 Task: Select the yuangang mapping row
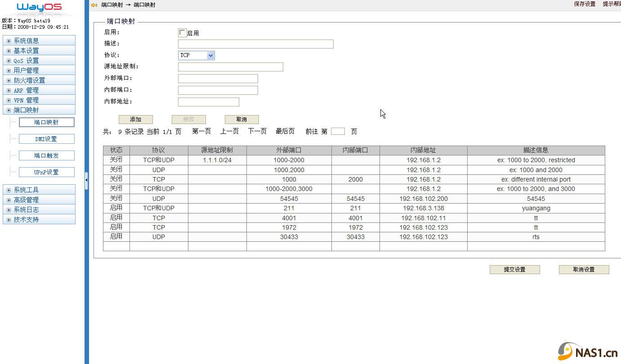pyautogui.click(x=354, y=208)
